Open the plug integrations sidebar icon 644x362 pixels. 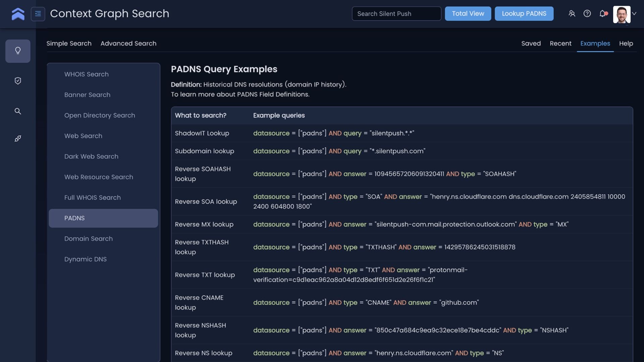point(18,138)
